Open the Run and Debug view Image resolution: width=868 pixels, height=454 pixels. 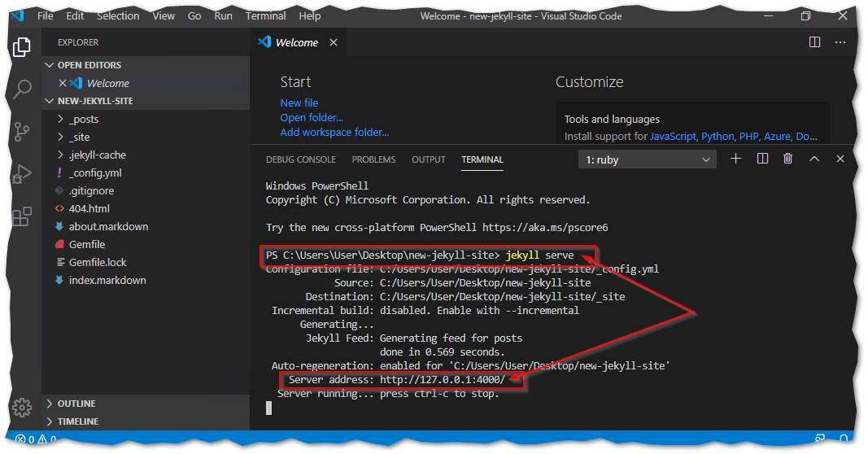22,174
